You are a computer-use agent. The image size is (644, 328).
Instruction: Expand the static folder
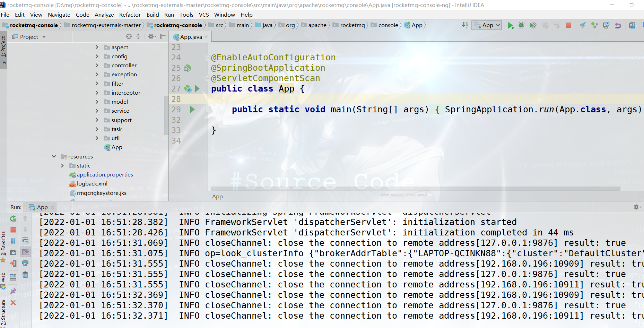(62, 165)
